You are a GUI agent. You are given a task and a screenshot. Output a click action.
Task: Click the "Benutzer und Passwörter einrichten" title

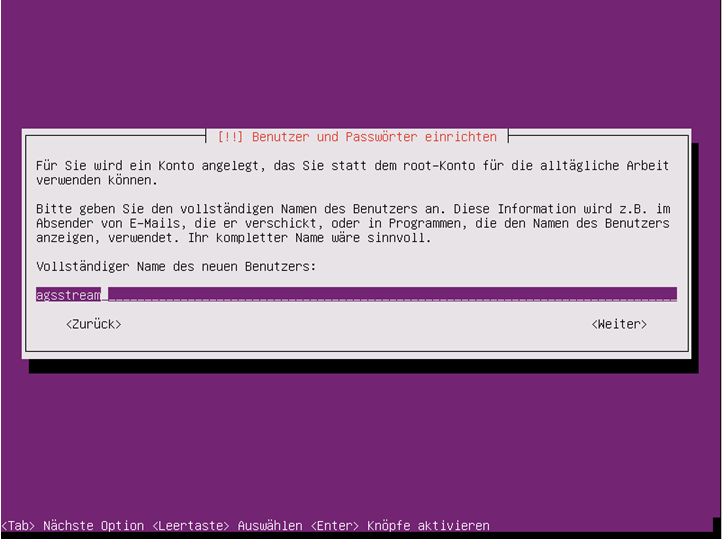coord(374,137)
